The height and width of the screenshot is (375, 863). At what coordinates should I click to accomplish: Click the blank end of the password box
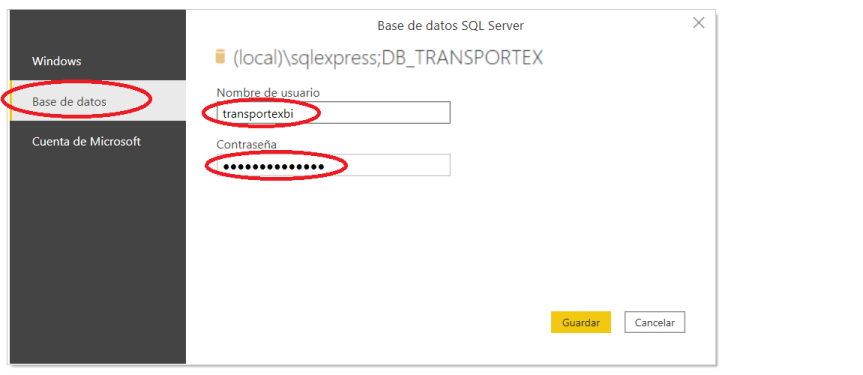click(x=391, y=165)
